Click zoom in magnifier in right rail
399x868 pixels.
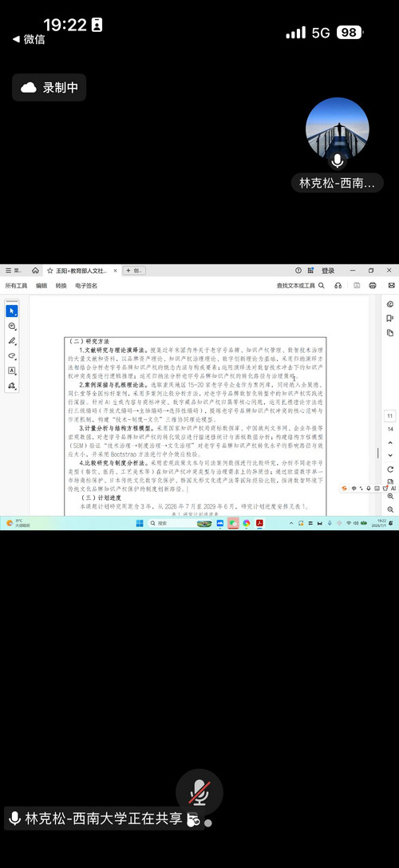click(x=390, y=497)
